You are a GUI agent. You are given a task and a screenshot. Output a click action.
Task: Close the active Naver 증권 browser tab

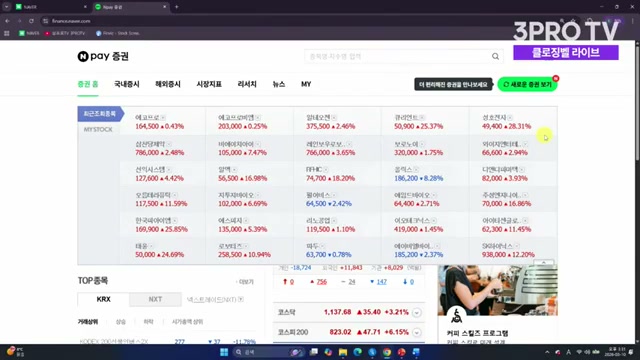(164, 7)
